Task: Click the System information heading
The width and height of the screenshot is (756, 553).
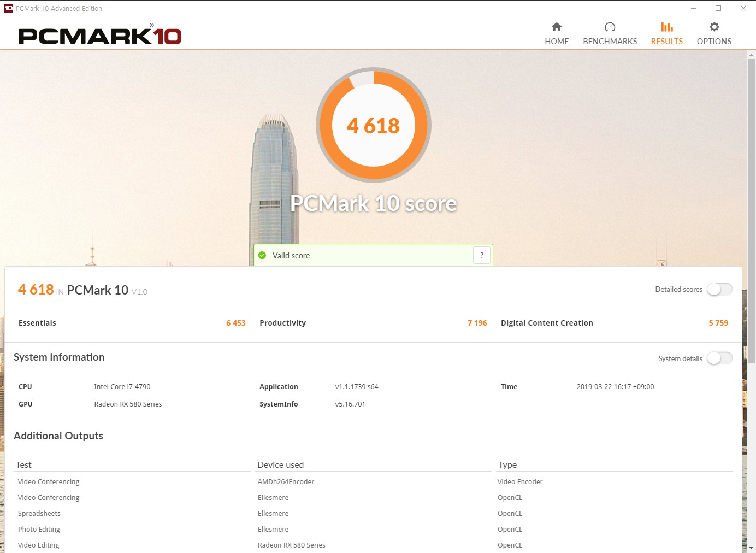Action: (x=59, y=357)
